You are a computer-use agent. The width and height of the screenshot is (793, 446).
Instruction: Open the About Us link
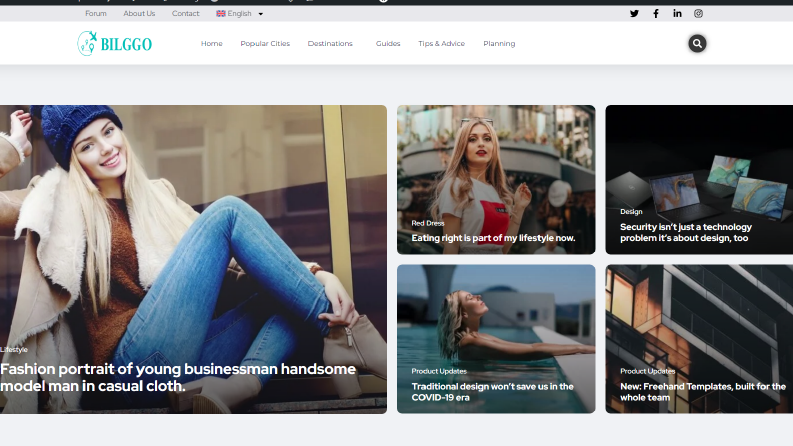tap(139, 14)
